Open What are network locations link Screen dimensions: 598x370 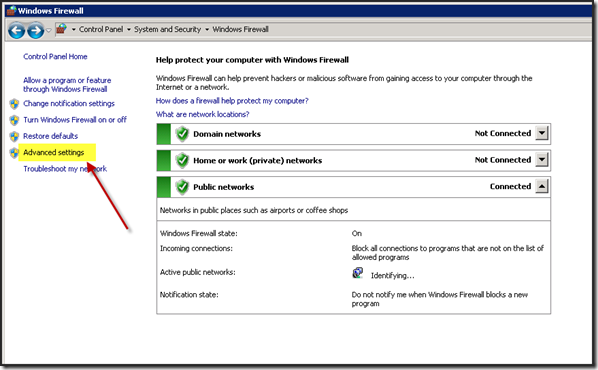pyautogui.click(x=203, y=114)
